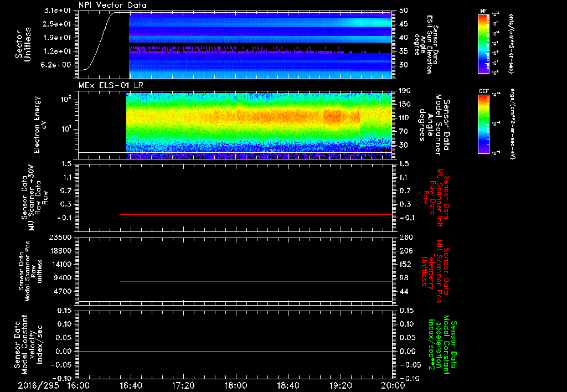The width and height of the screenshot is (567, 392).
Task: Click the "1.9e+01" sector tick label
Action: pos(58,38)
